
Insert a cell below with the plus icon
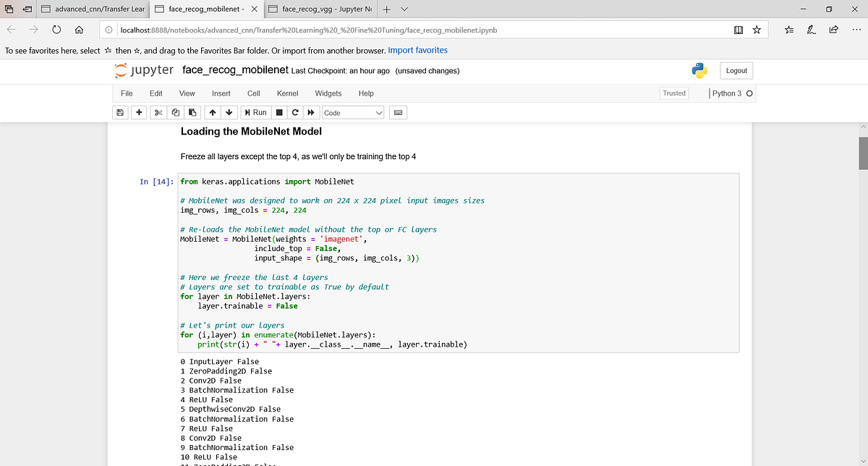click(x=138, y=112)
